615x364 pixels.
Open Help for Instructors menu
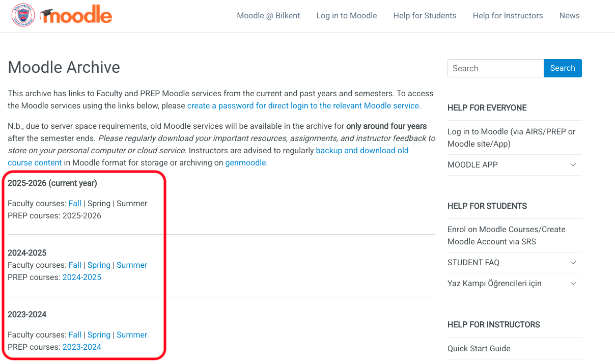[x=508, y=16]
